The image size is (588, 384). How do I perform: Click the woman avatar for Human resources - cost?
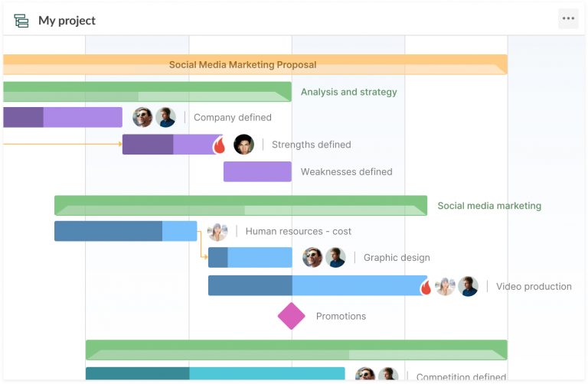[x=217, y=231]
